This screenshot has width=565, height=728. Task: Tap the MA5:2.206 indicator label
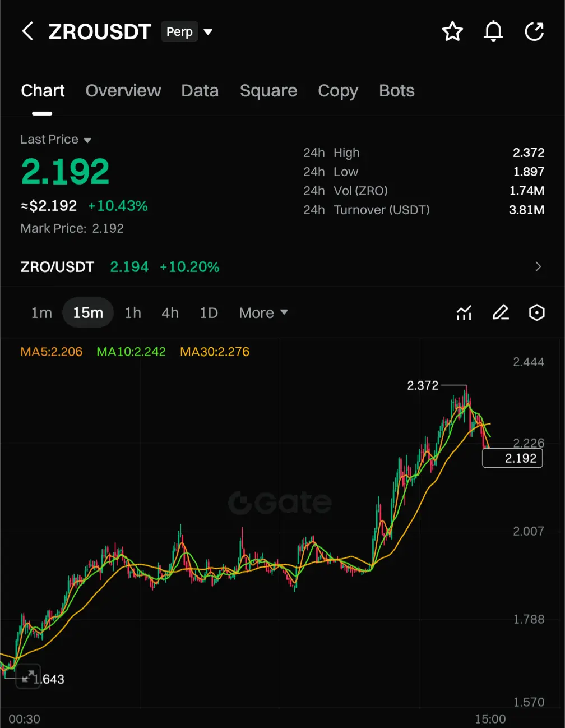click(x=52, y=352)
